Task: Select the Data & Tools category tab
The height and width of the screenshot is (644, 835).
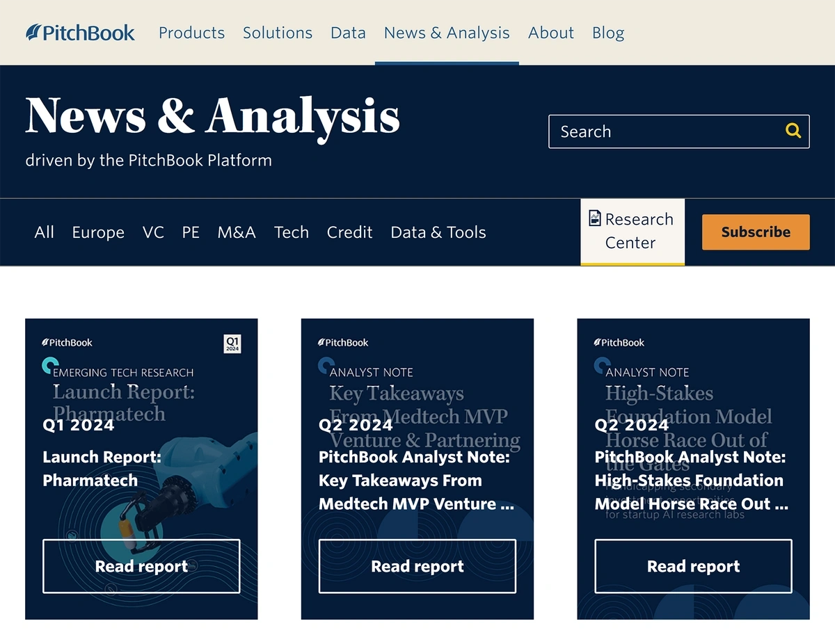Action: [x=438, y=232]
